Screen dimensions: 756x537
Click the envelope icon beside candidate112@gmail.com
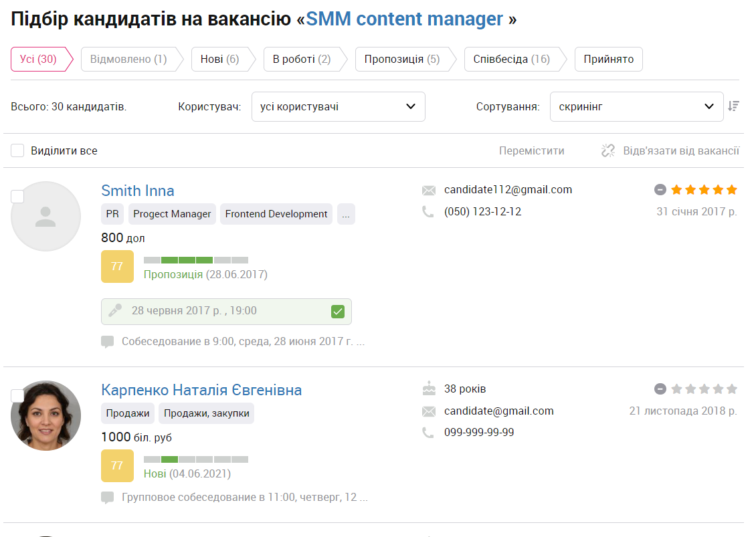pos(429,191)
